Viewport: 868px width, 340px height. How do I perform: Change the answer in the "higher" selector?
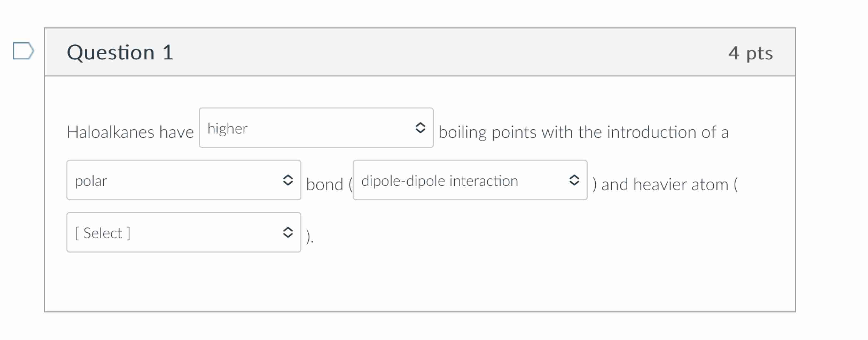pyautogui.click(x=316, y=128)
